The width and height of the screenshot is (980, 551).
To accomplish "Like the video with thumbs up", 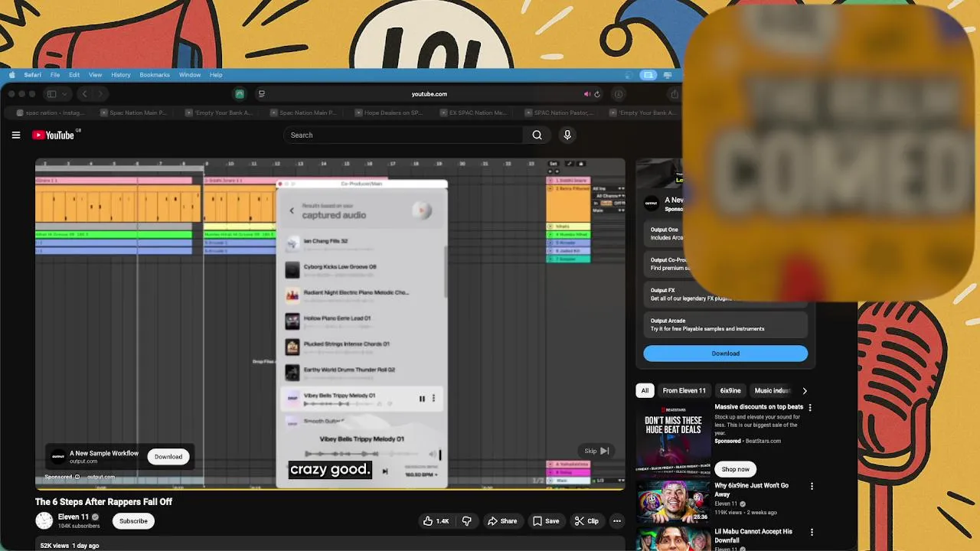I will pyautogui.click(x=436, y=521).
